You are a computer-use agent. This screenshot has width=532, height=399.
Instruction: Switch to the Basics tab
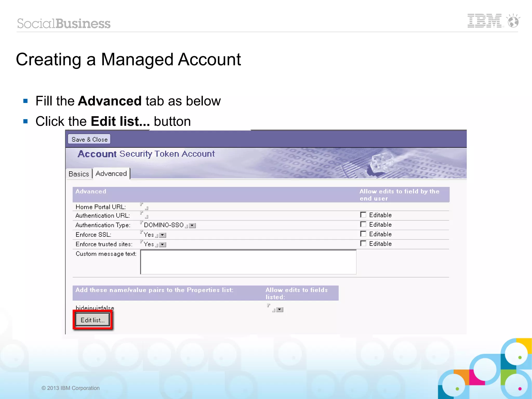point(79,174)
